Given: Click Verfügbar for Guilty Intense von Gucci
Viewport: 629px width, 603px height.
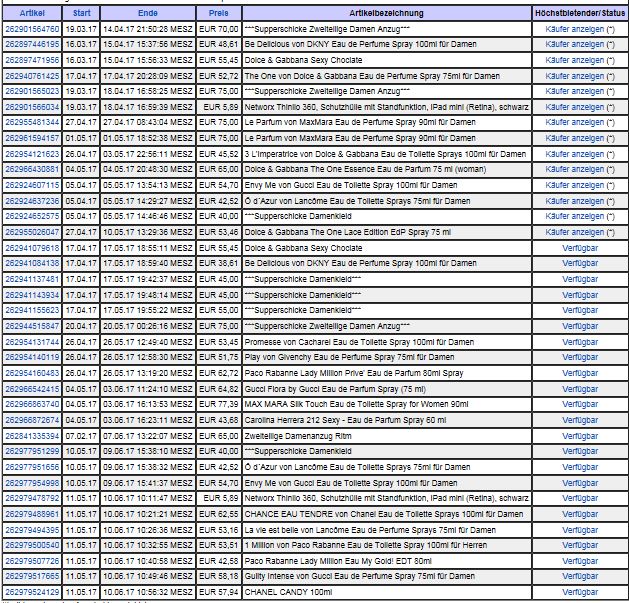Looking at the screenshot, I should (x=580, y=576).
